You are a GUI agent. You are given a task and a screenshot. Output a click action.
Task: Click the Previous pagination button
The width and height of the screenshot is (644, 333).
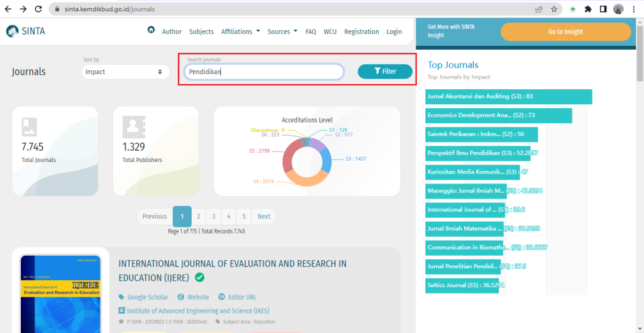pos(155,217)
